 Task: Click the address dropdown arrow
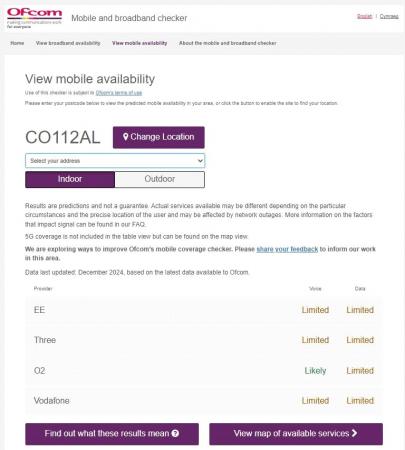(x=200, y=161)
